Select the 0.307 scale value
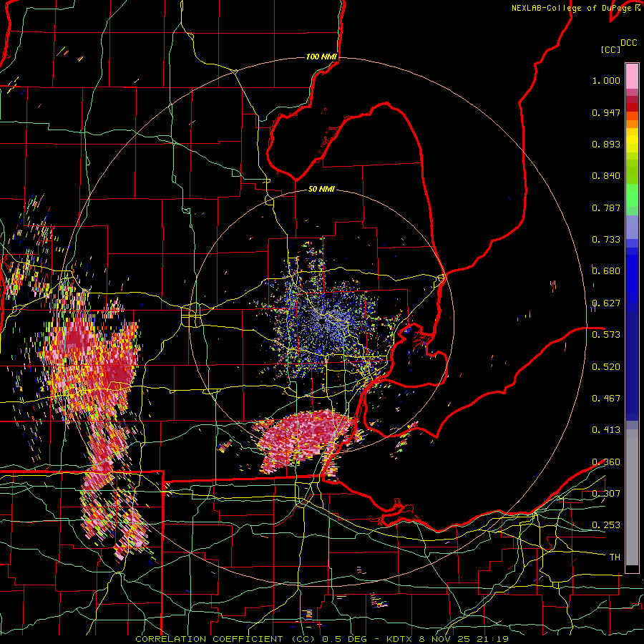This screenshot has width=644, height=644. pyautogui.click(x=606, y=494)
